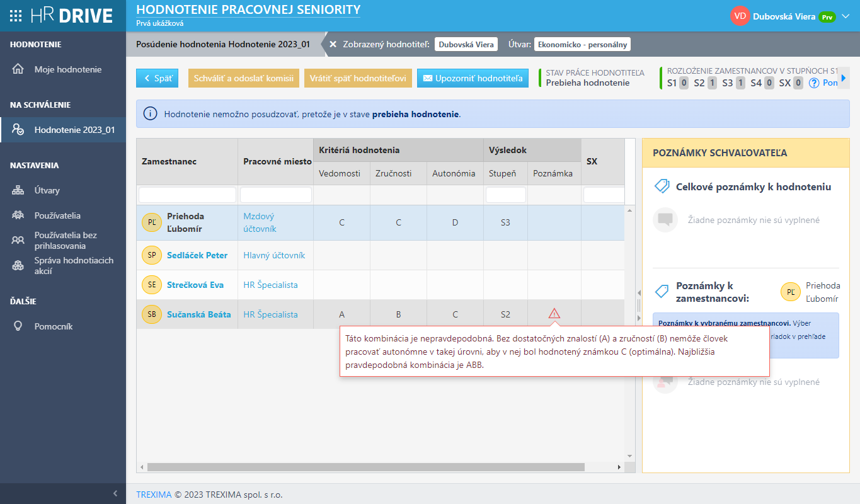Click the red warning triangle for Sučanská Beáta
Image resolution: width=860 pixels, height=504 pixels.
click(554, 314)
